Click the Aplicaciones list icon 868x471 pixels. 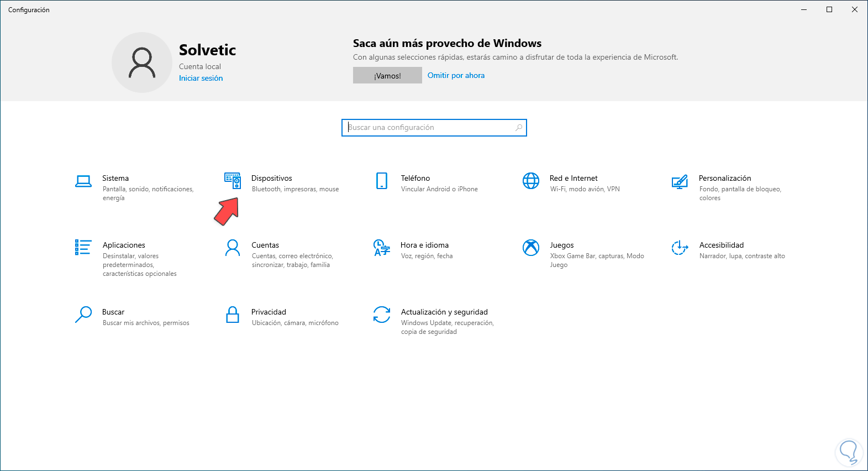pos(83,247)
